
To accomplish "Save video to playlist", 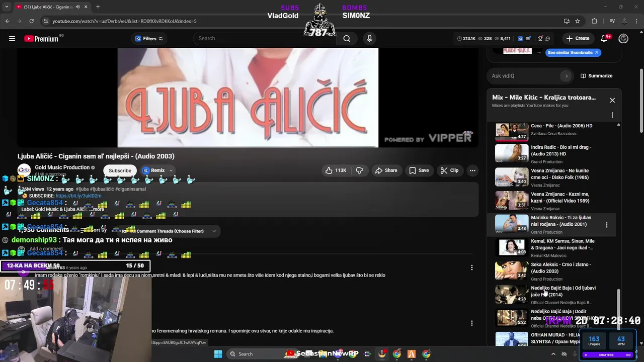I will coord(419,170).
